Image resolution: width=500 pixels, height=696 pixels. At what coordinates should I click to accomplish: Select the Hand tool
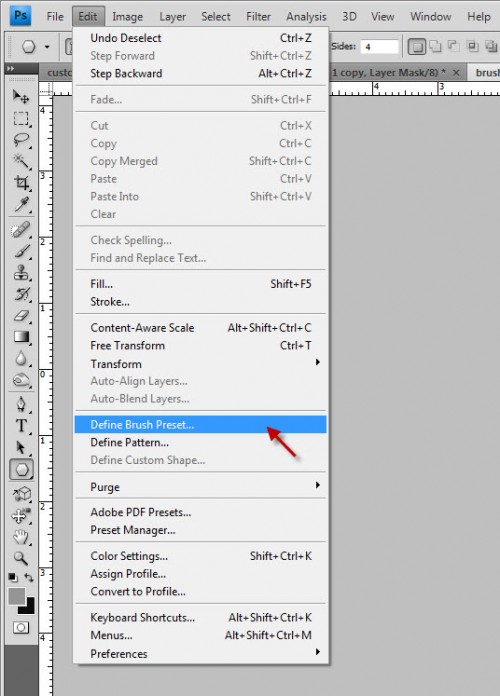pos(20,537)
